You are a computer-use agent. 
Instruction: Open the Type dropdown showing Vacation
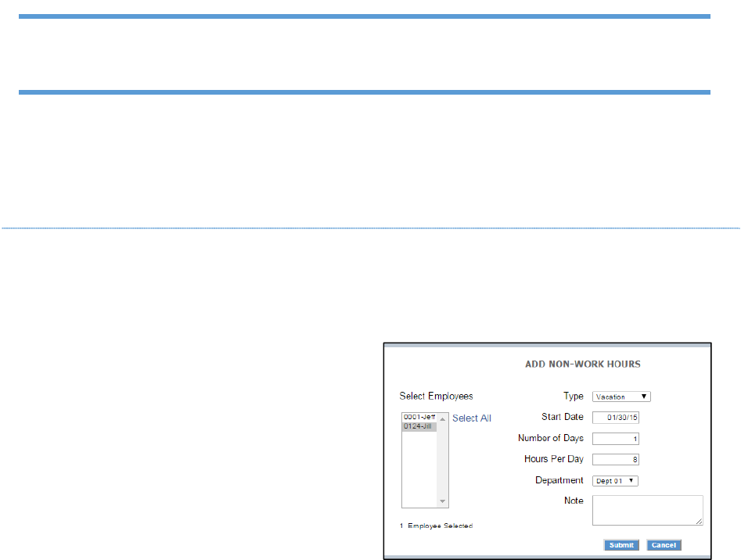(x=621, y=397)
